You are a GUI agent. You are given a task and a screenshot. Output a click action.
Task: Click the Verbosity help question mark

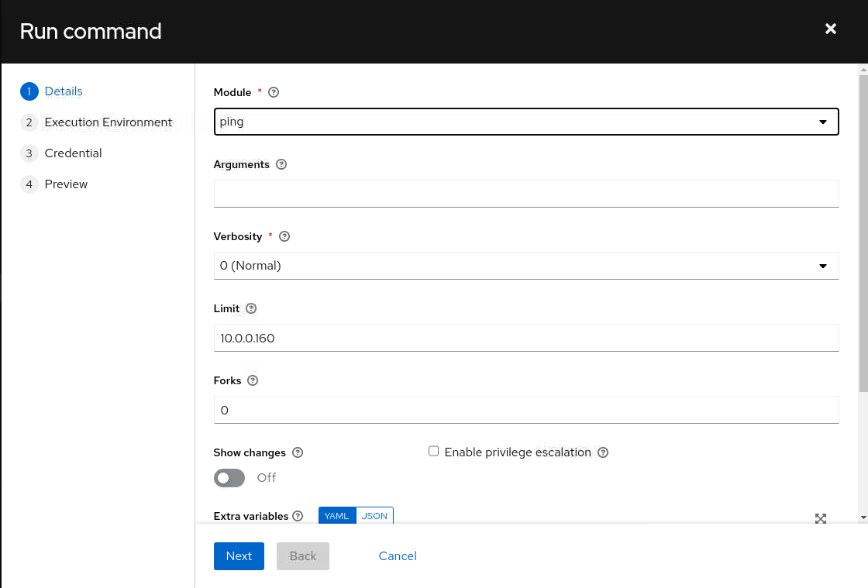tap(284, 236)
